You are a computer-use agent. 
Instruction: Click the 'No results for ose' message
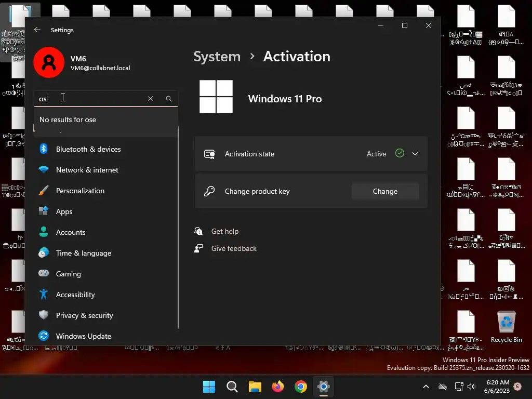[68, 119]
